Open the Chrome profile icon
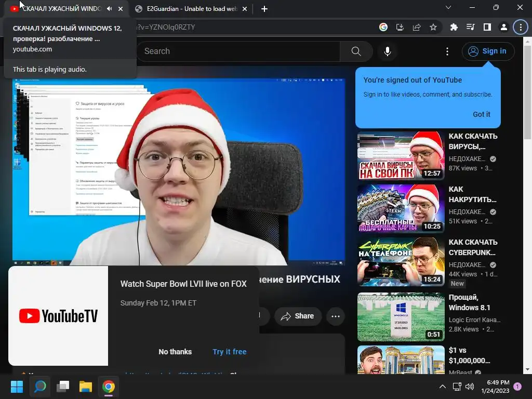The width and height of the screenshot is (532, 399). 504,27
